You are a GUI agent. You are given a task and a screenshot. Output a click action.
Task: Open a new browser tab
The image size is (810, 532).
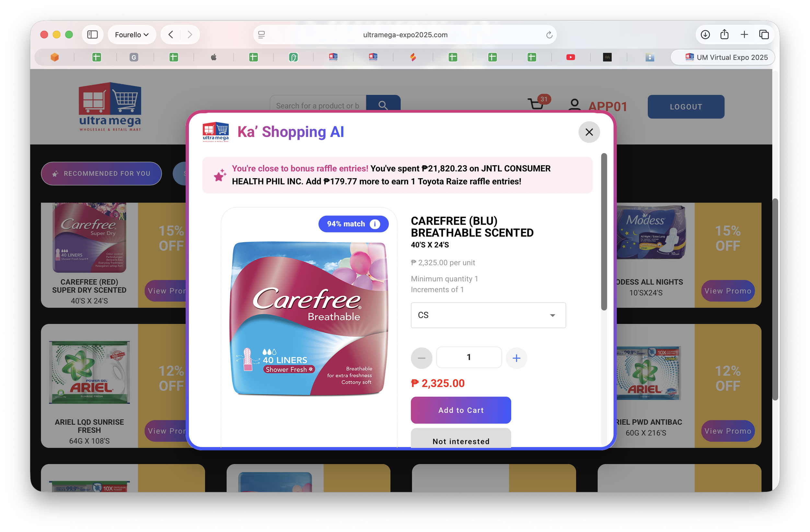(744, 34)
